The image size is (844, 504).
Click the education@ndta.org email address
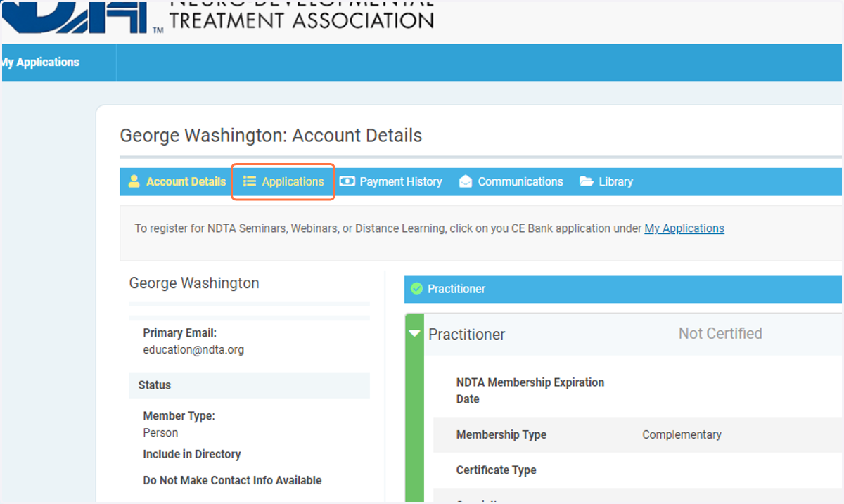click(193, 349)
